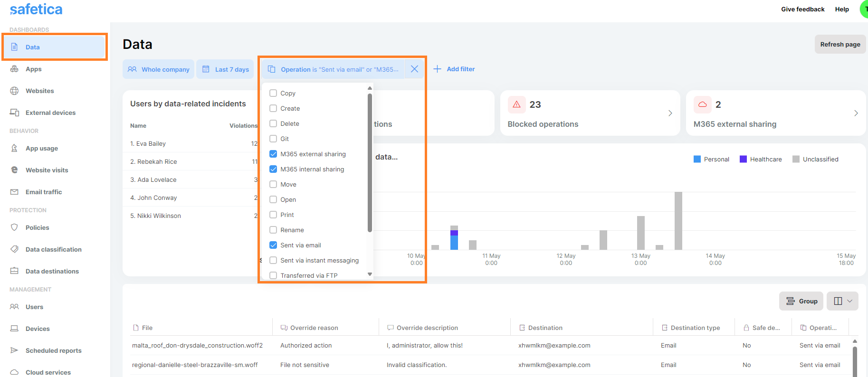Expand the Blocked operations card chevron
This screenshot has height=377, width=868.
[x=670, y=113]
